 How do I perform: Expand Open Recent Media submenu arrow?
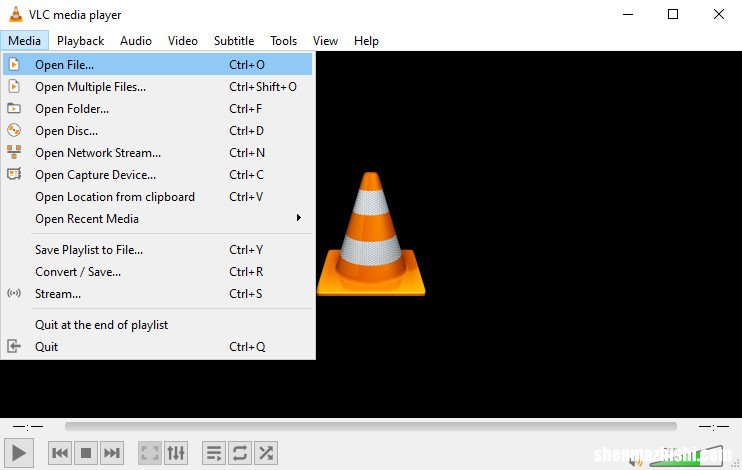(x=299, y=218)
